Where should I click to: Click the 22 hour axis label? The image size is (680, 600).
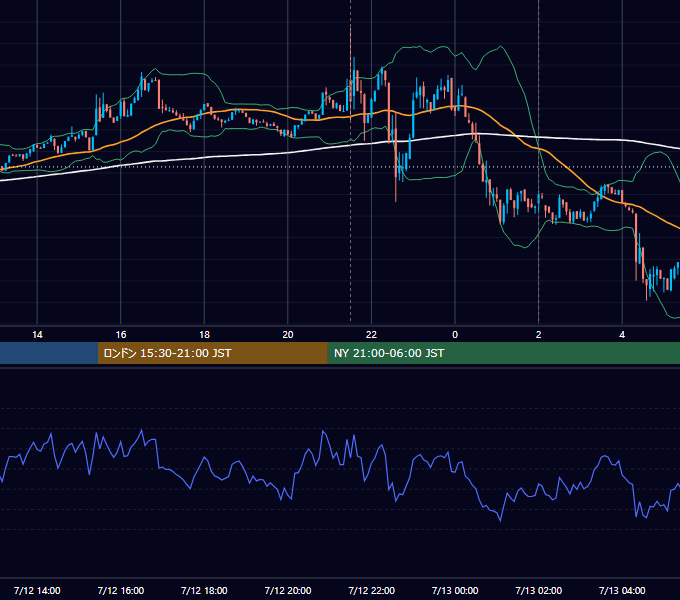coord(371,335)
